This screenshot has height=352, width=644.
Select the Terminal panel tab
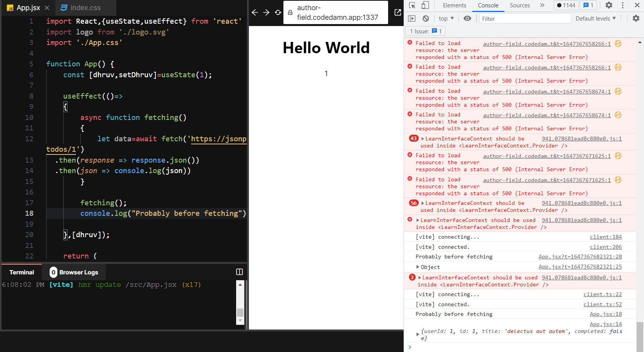coord(22,272)
